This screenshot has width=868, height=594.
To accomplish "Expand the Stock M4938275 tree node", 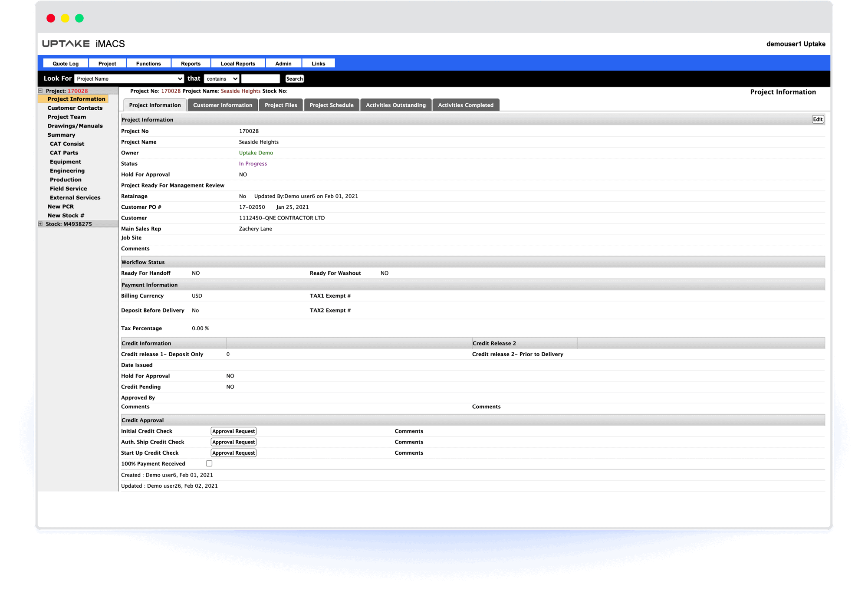I will click(x=40, y=224).
